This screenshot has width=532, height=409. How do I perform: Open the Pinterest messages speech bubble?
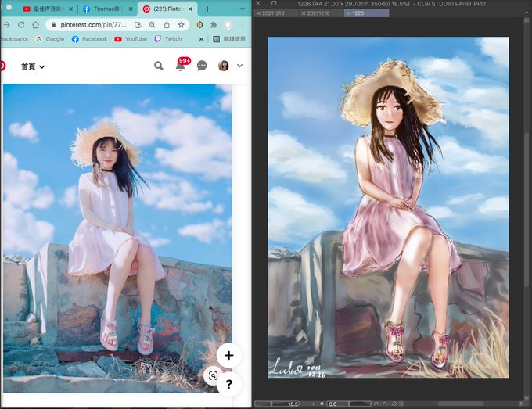pyautogui.click(x=202, y=66)
